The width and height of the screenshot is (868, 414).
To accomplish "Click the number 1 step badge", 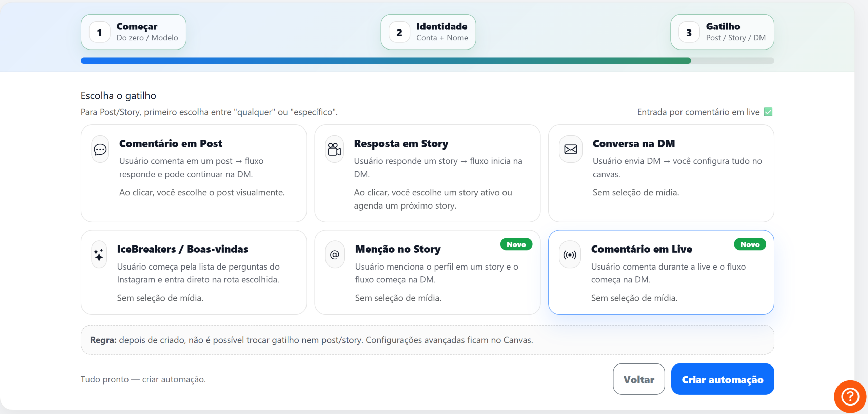I will point(99,33).
